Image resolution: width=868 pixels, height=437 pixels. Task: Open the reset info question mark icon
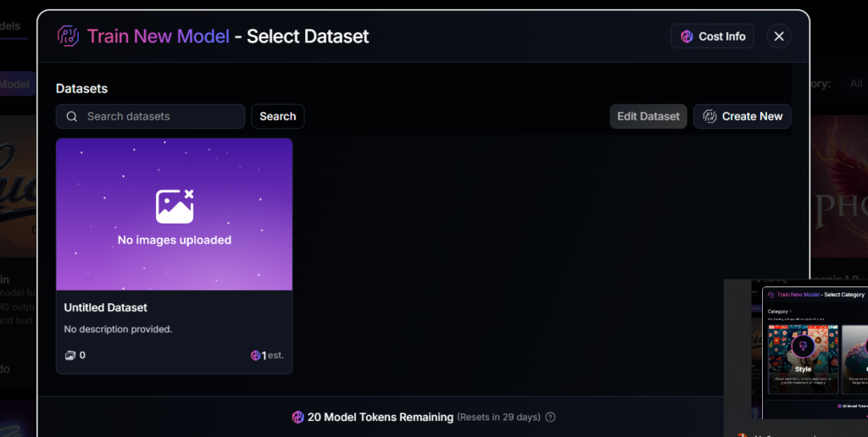(550, 418)
